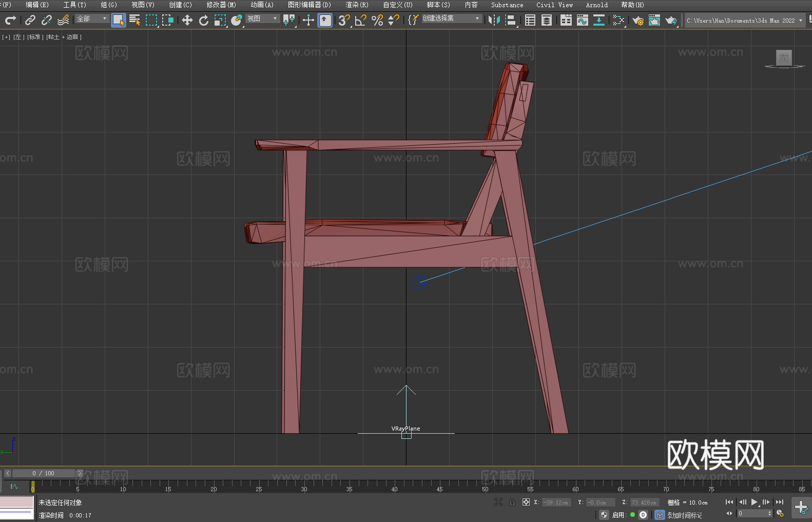The width and height of the screenshot is (812, 522).
Task: Toggle Angle Snap
Action: click(x=361, y=20)
